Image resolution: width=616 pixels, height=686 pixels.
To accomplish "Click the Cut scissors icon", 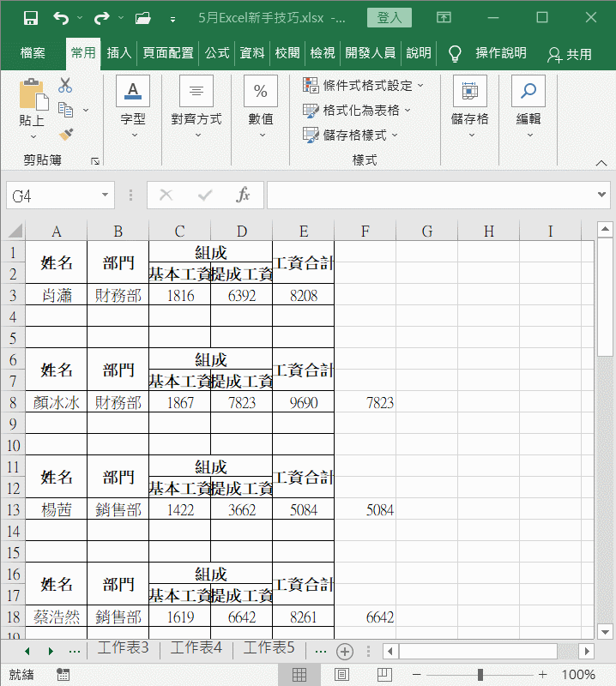I will [65, 86].
